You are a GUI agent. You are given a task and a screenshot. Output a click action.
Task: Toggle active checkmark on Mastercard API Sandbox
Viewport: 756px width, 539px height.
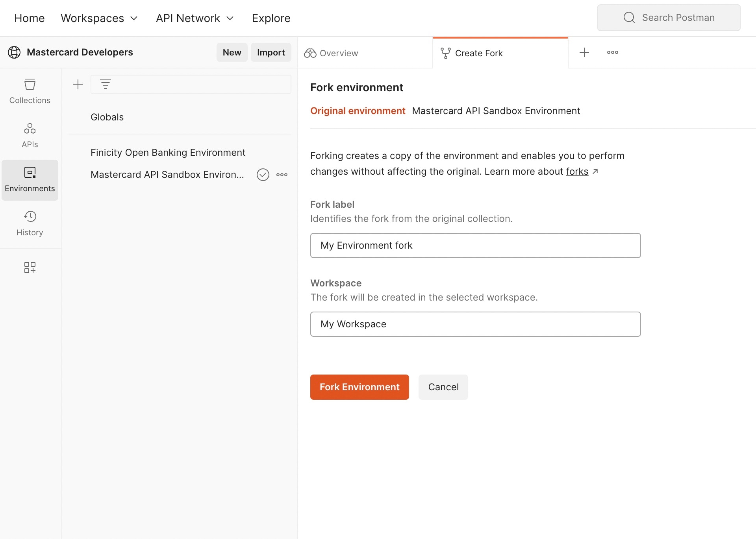pyautogui.click(x=263, y=175)
